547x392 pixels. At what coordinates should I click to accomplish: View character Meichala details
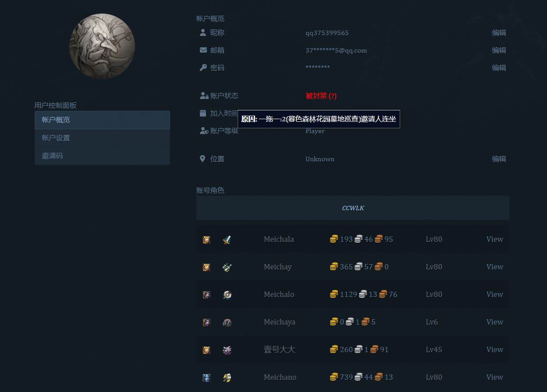coord(494,239)
